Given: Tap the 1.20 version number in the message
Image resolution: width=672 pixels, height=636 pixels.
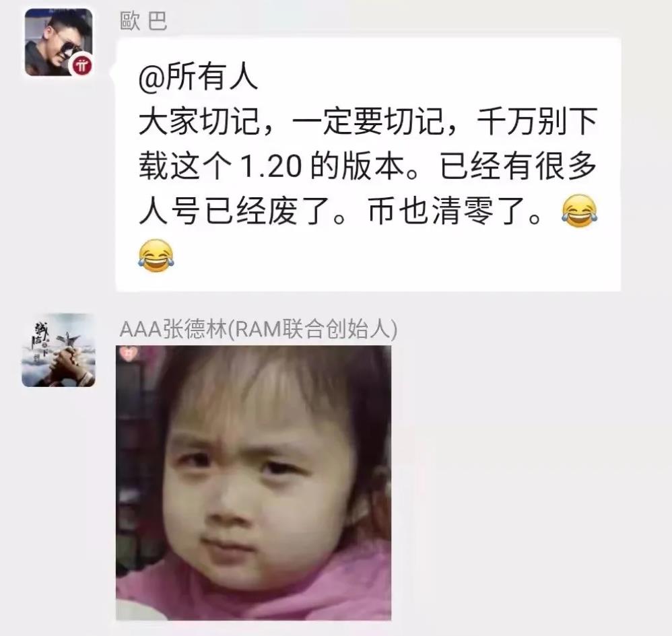Looking at the screenshot, I should pos(271,166).
